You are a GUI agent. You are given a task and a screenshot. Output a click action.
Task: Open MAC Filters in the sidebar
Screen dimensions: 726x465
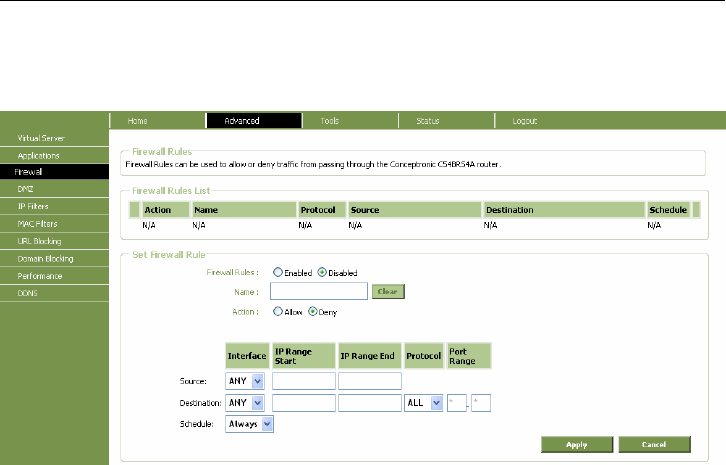[x=36, y=223]
